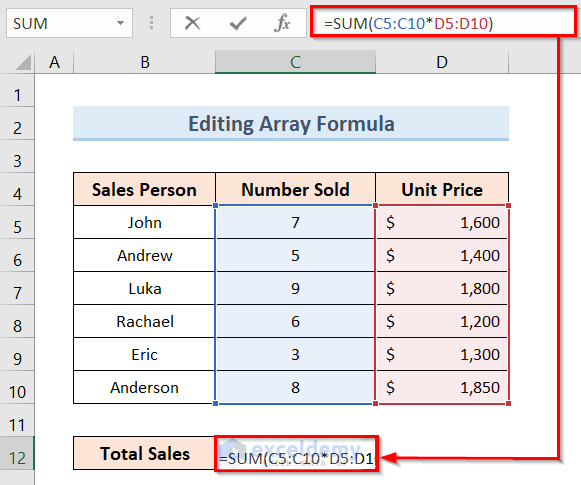
Task: Select the cell containing Luka
Action: click(x=145, y=288)
